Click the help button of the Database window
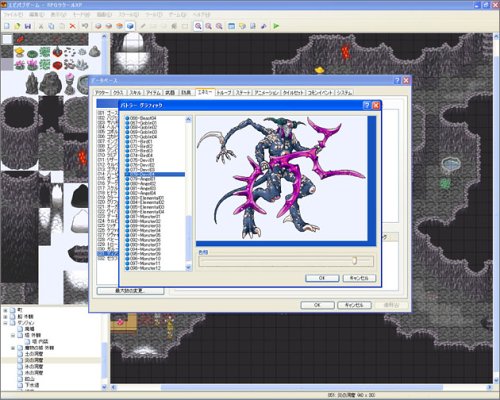The image size is (500, 400). coord(397,80)
